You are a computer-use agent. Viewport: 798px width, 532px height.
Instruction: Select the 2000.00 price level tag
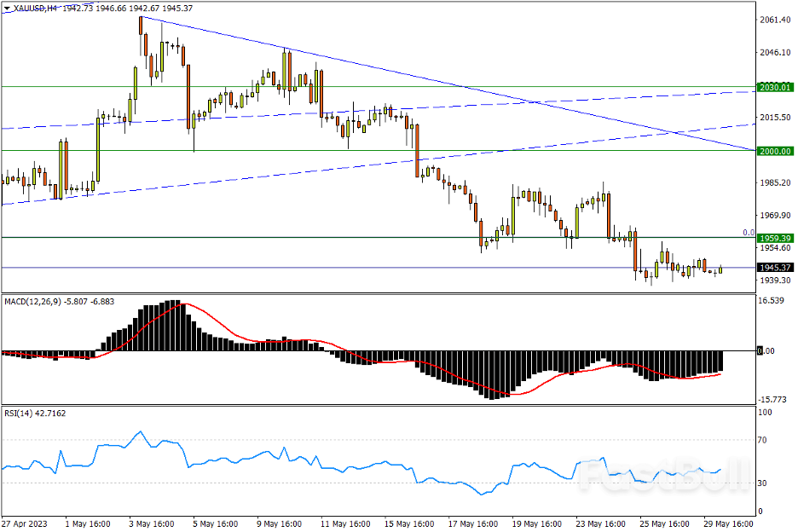(x=775, y=150)
